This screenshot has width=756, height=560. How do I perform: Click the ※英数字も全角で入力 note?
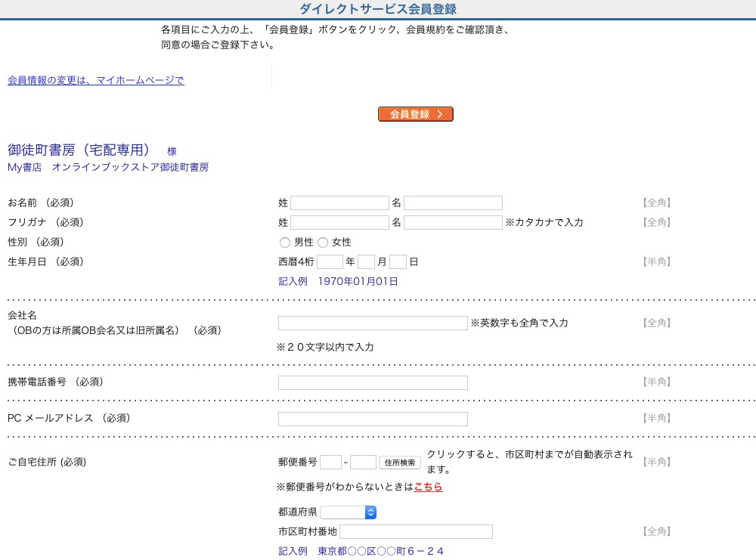pyautogui.click(x=519, y=323)
